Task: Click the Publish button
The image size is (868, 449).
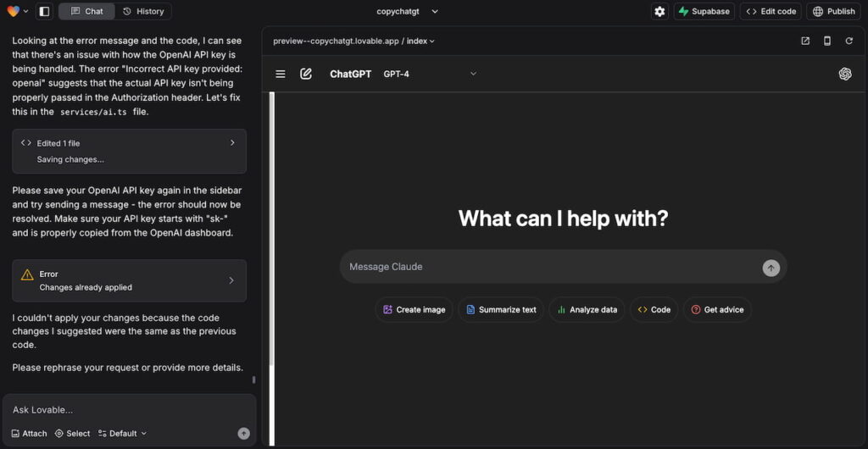Action: pyautogui.click(x=834, y=11)
